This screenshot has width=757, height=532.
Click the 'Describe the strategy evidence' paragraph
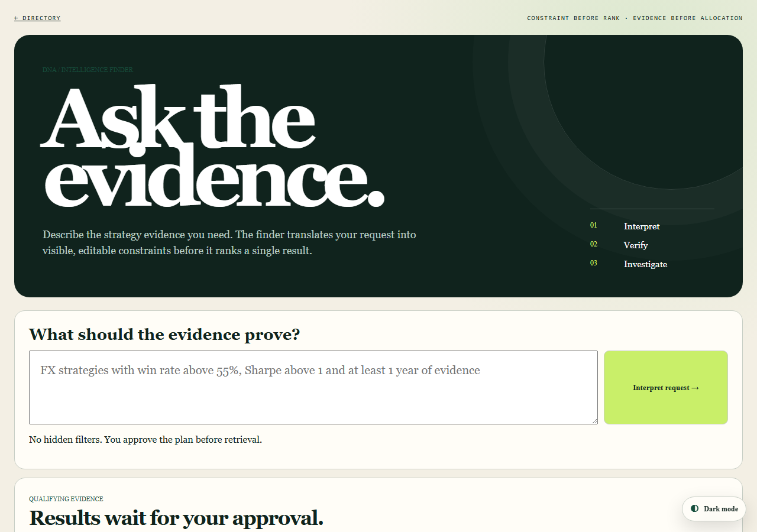point(229,242)
